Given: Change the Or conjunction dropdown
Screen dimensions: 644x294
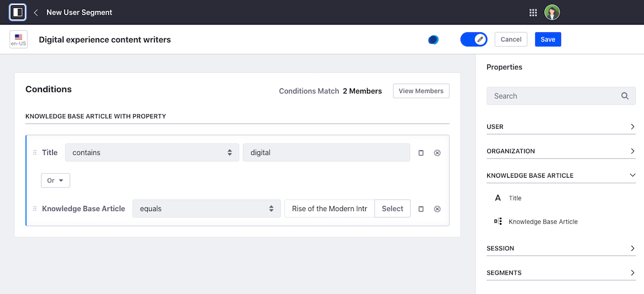Looking at the screenshot, I should (x=55, y=180).
